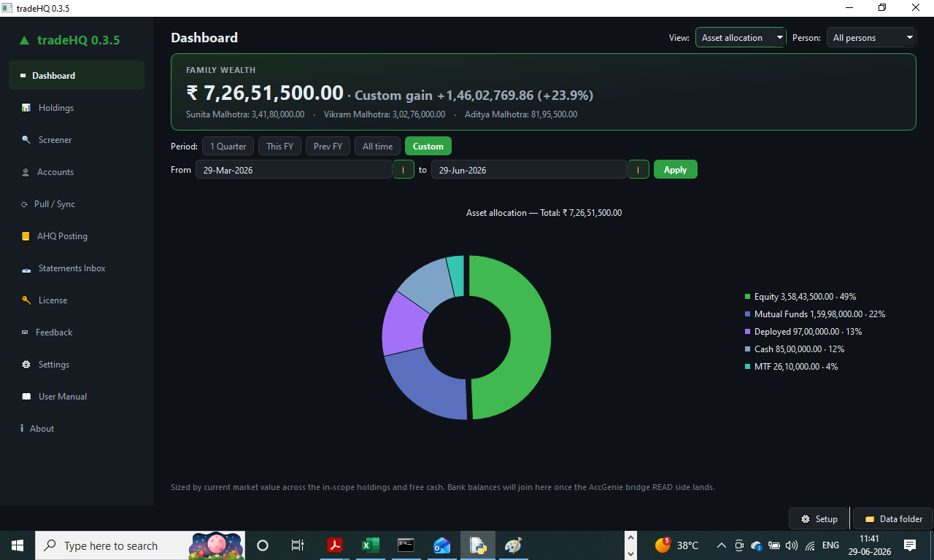Open the Person All persons dropdown
This screenshot has width=934, height=560.
coord(871,37)
